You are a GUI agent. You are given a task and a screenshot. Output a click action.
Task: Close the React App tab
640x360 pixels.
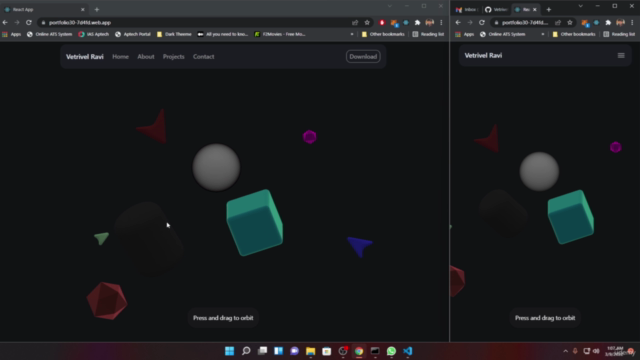(82, 9)
